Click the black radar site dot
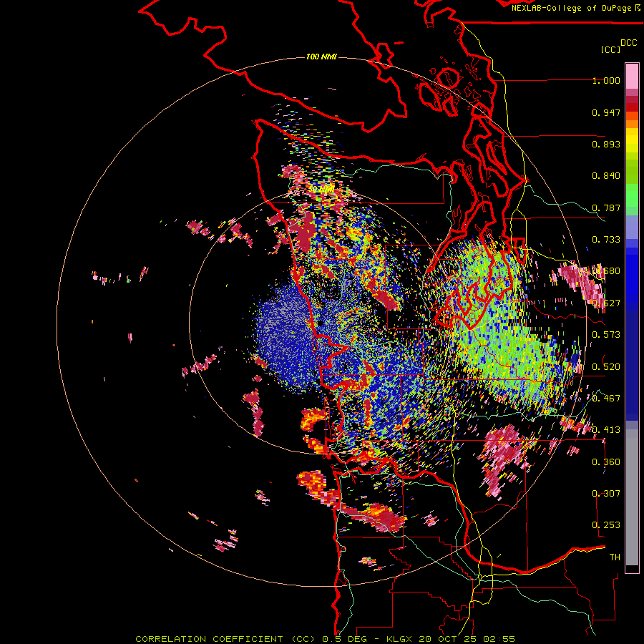 click(321, 323)
